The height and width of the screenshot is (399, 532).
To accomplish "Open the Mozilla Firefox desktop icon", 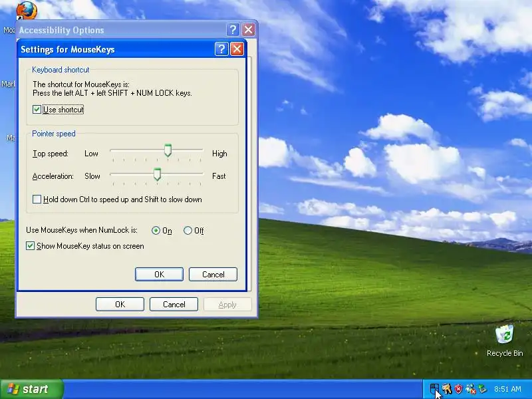I will coord(27,11).
